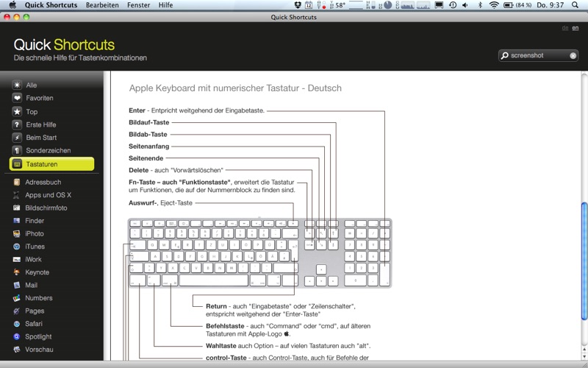Clear the screenshot search text

573,56
